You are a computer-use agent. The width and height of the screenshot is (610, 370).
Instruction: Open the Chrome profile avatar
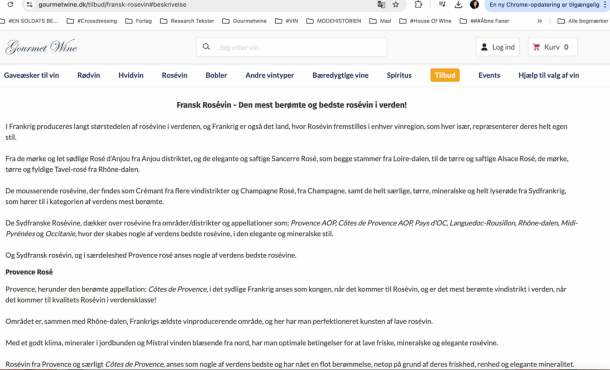[x=474, y=5]
